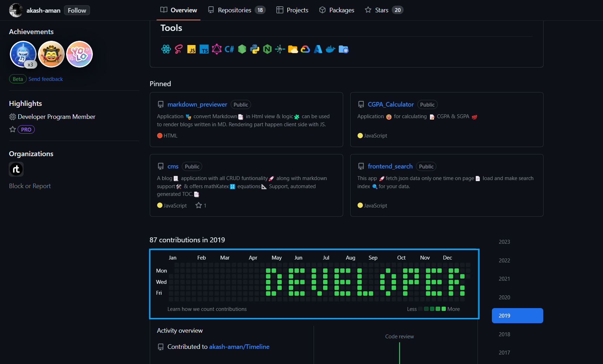Click the Google Cloud icon under Tools

[306, 49]
